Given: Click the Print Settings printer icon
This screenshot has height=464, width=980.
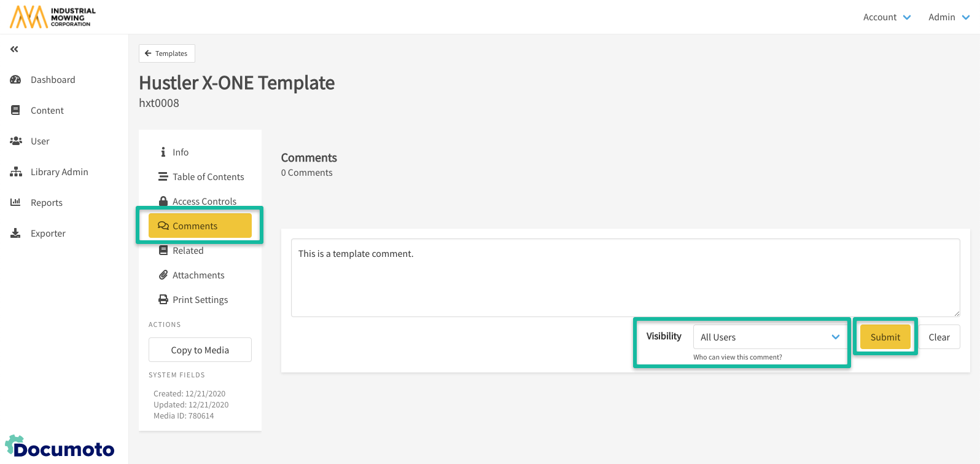Looking at the screenshot, I should (x=163, y=300).
